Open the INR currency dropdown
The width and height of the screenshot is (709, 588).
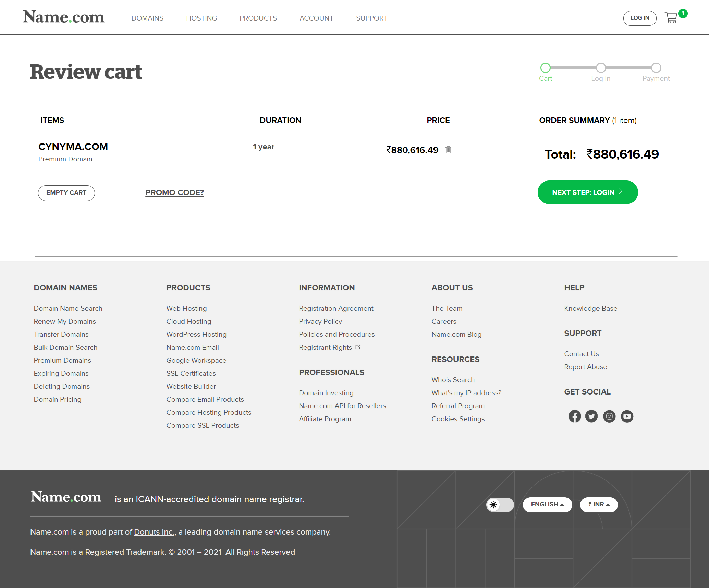[x=599, y=504]
